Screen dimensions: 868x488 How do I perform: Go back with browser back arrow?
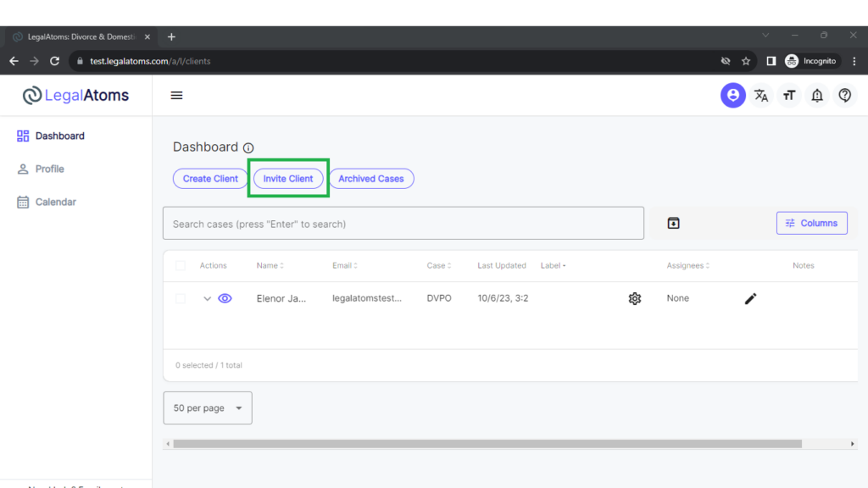14,61
